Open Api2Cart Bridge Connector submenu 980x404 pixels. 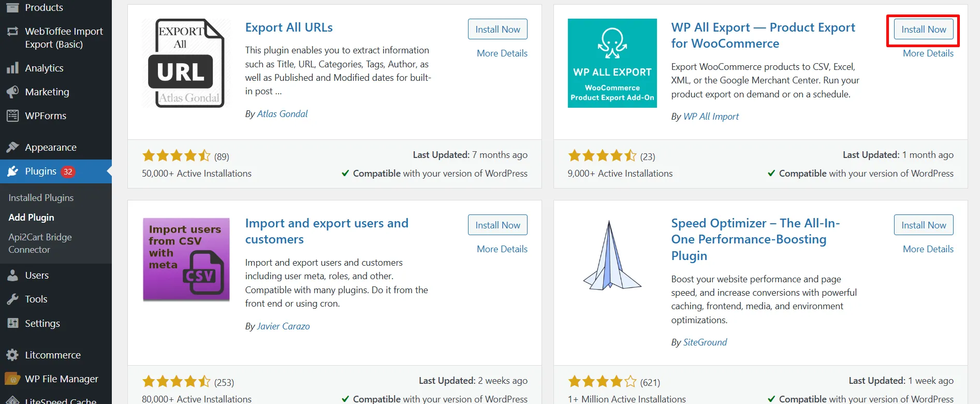(40, 243)
